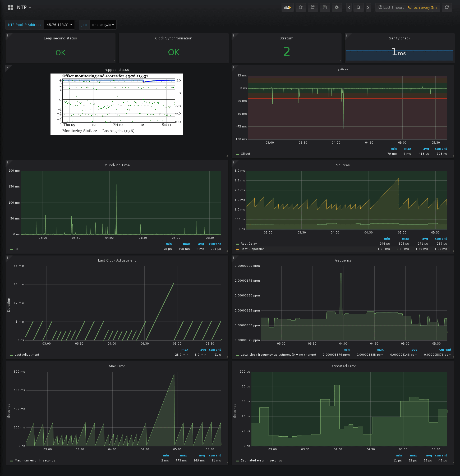Click the Root Delay green color swatch

point(237,244)
